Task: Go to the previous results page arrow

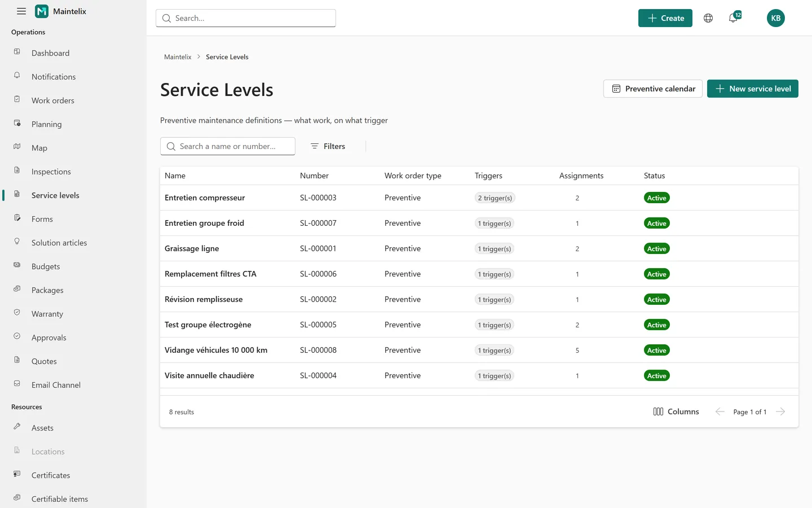Action: pyautogui.click(x=720, y=411)
